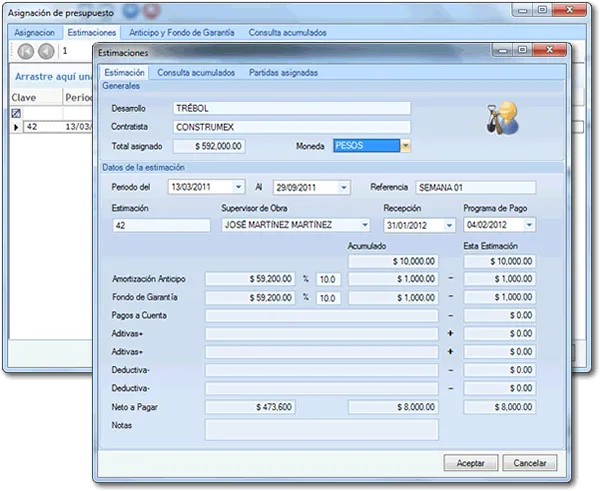Maximize the Estimaciones dialog
Image resolution: width=600 pixels, height=491 pixels.
(522, 50)
